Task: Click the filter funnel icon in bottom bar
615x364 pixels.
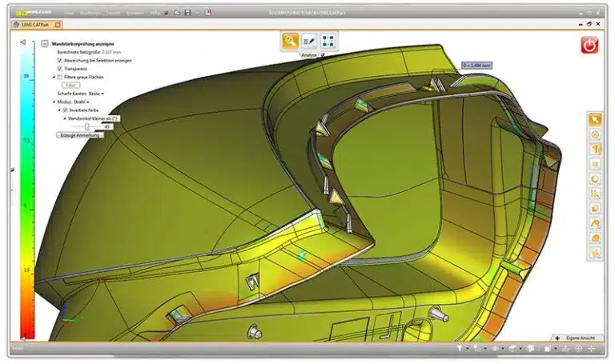Action: (460, 349)
